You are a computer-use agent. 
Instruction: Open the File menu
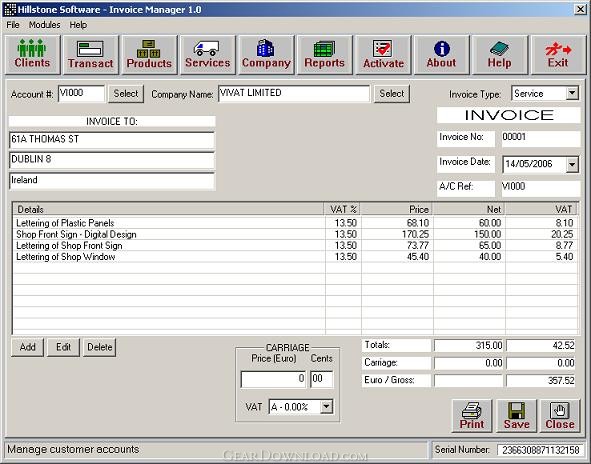[x=13, y=25]
